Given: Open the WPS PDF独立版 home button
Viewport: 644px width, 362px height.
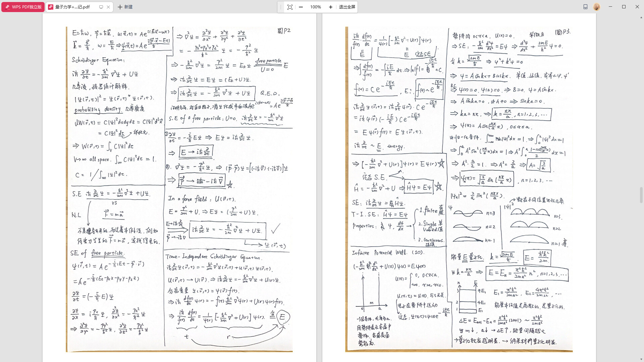Looking at the screenshot, I should [x=23, y=7].
